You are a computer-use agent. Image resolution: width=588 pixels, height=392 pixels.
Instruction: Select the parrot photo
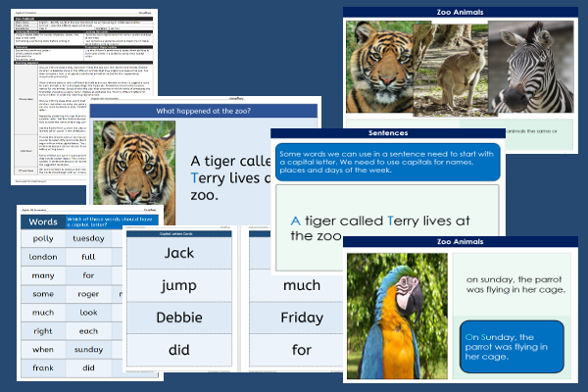click(x=397, y=316)
